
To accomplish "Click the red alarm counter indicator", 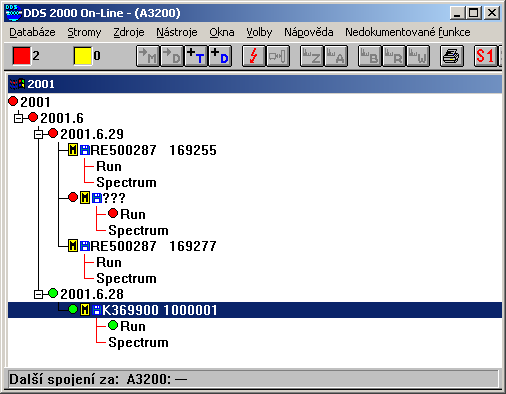I will pos(22,56).
